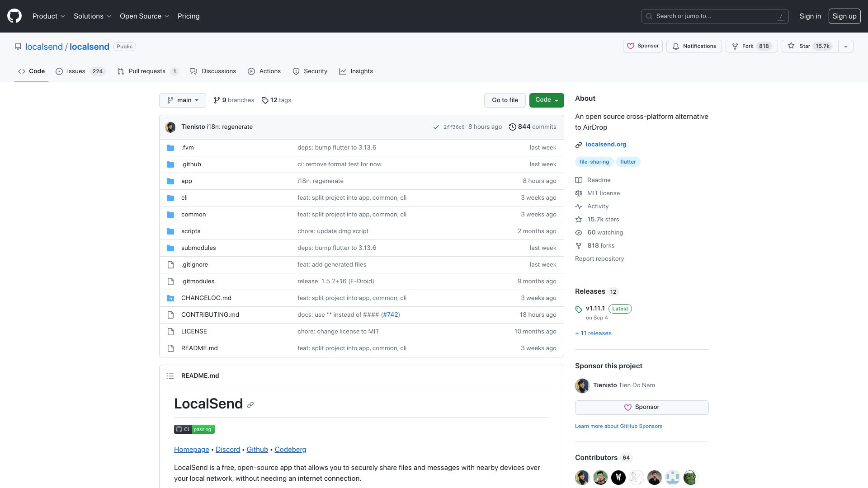Go to the Actions tab
The height and width of the screenshot is (488, 868).
click(264, 71)
